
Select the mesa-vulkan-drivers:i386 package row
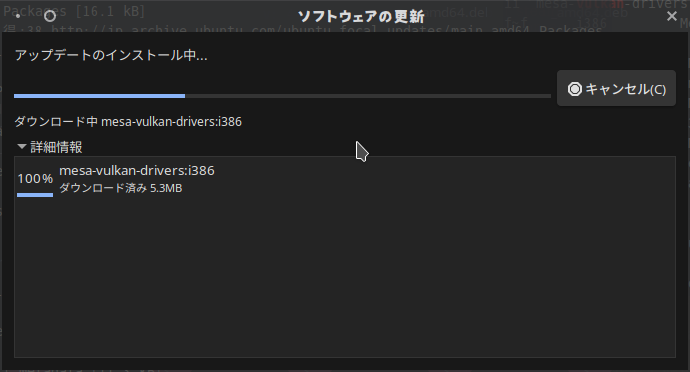click(x=345, y=180)
